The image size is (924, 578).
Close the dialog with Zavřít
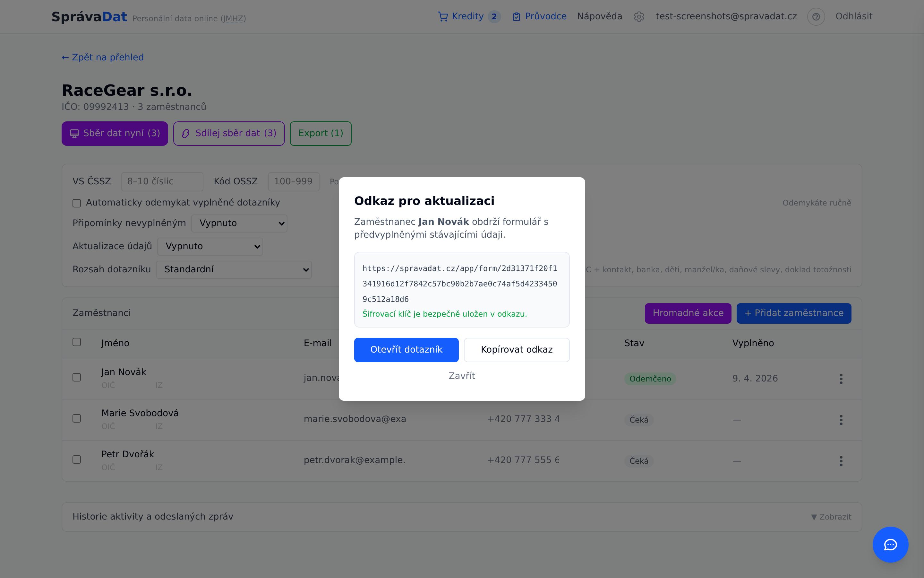tap(462, 376)
